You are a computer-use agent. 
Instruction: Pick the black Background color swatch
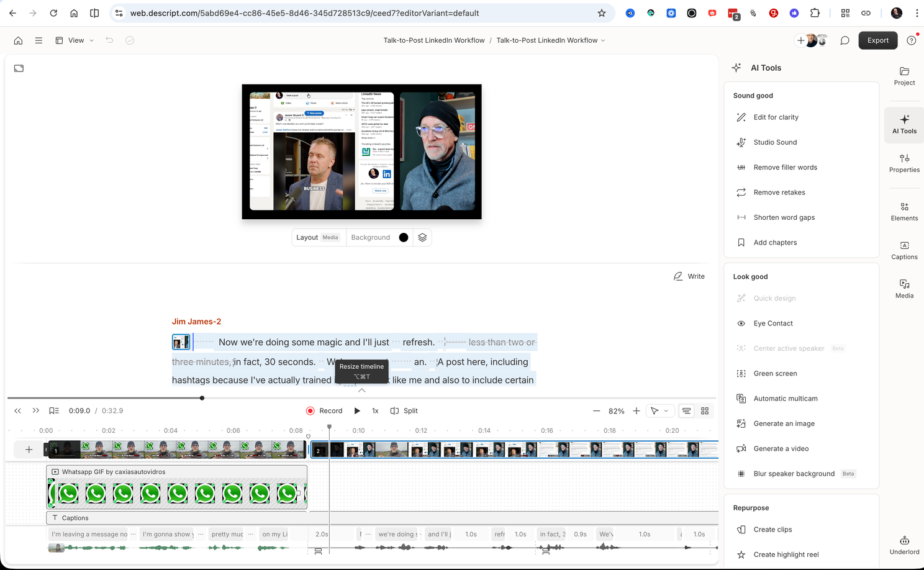[x=404, y=237]
